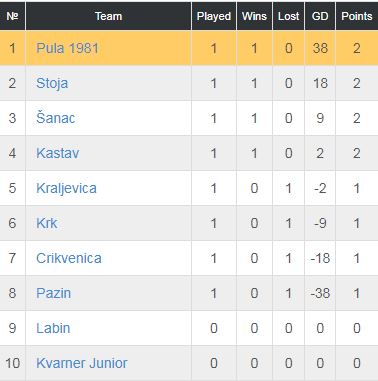Click the Lost column header
The width and height of the screenshot is (378, 381).
[288, 16]
